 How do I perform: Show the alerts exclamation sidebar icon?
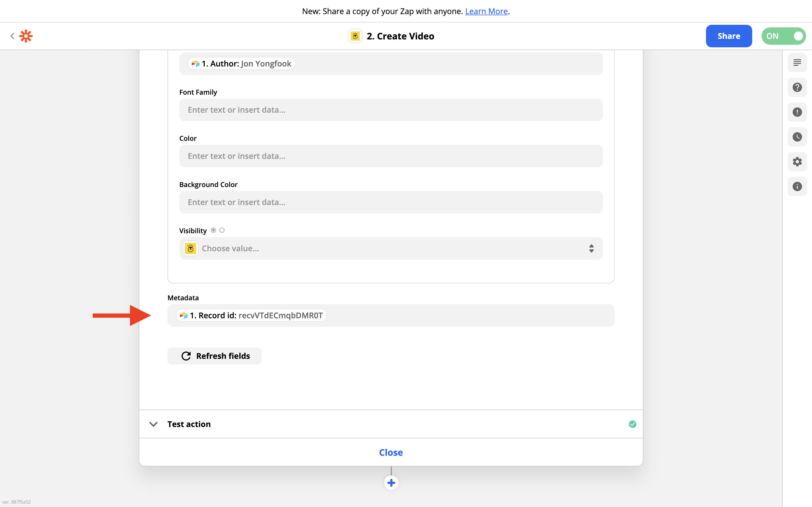797,112
